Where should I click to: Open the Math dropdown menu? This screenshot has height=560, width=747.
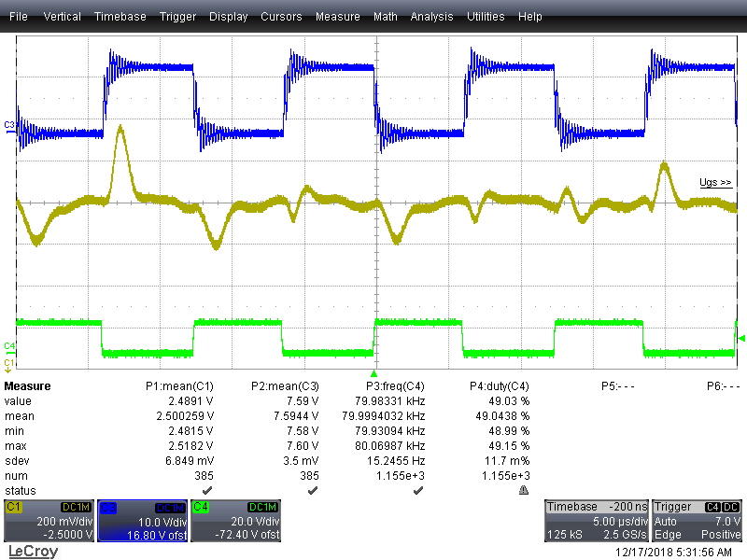pos(385,16)
